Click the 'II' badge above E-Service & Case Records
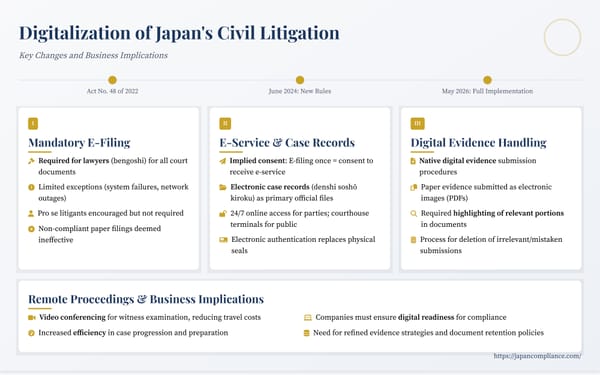This screenshot has height=375, width=600. click(x=225, y=124)
